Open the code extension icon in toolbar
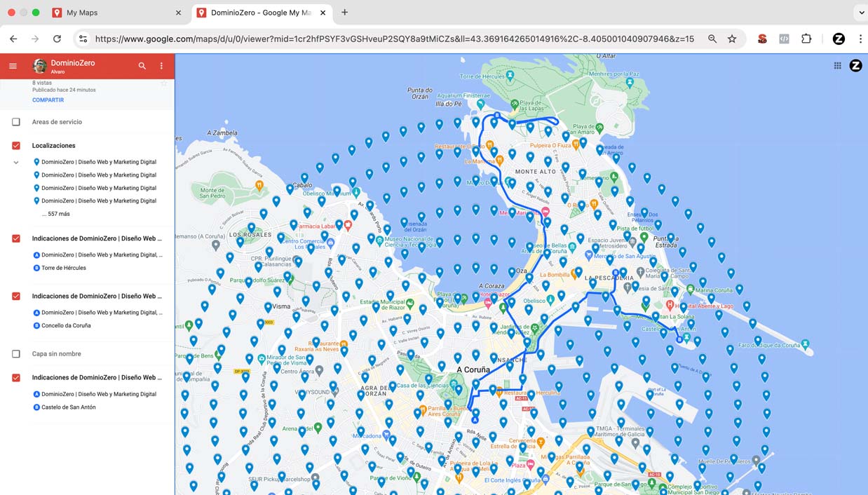 [x=784, y=39]
